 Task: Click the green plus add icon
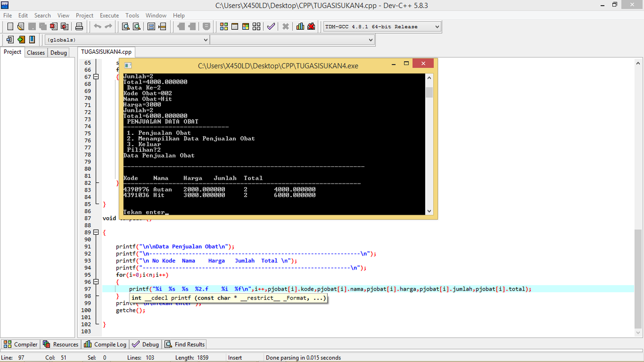[21, 40]
